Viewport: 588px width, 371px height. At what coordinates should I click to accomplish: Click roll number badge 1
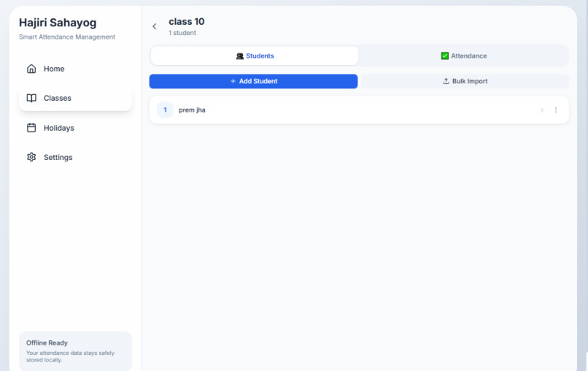(x=165, y=110)
